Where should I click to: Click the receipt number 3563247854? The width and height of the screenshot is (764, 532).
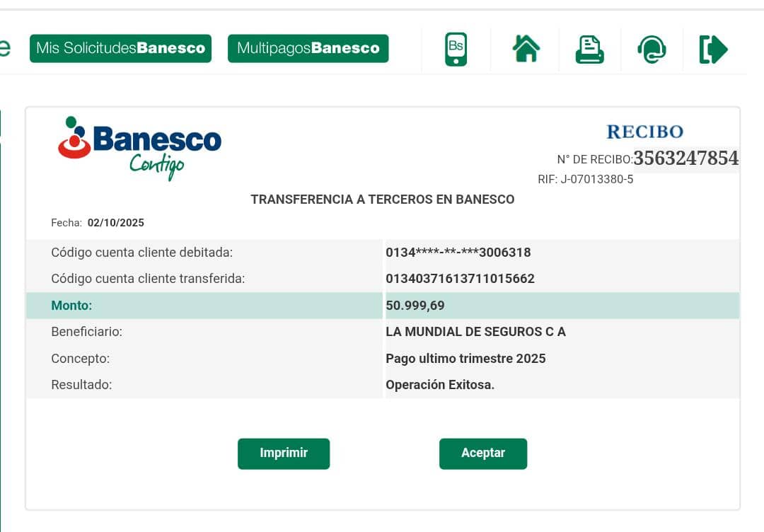point(685,158)
